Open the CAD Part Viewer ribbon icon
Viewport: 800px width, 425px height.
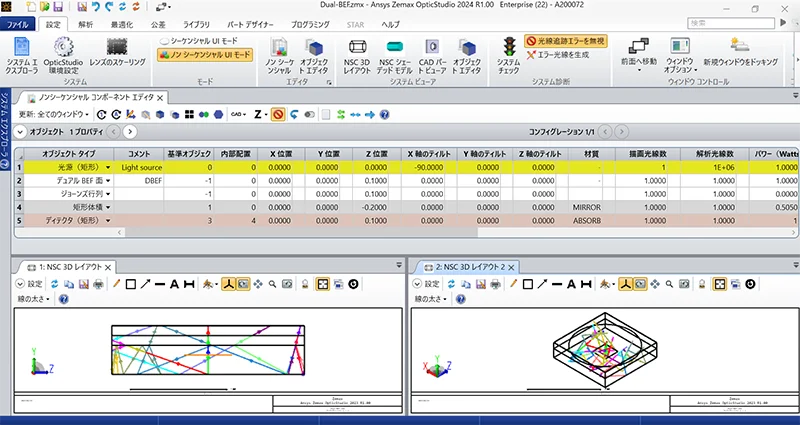pyautogui.click(x=433, y=56)
